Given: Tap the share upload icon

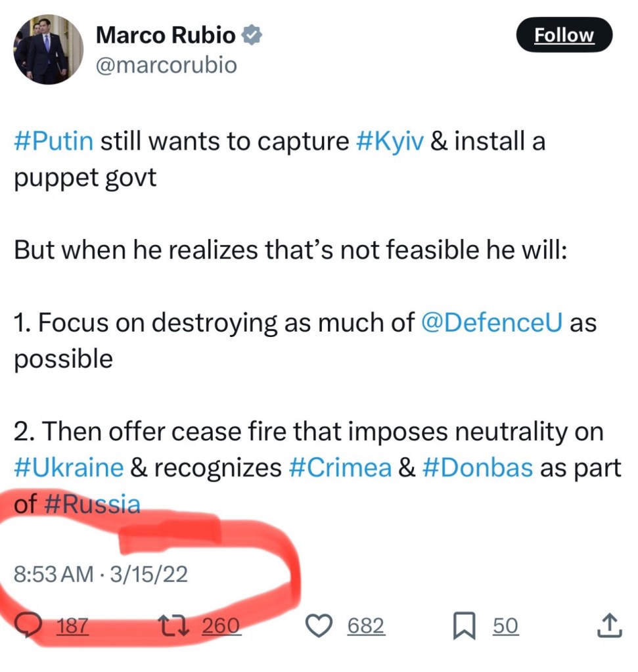Looking at the screenshot, I should click(608, 625).
